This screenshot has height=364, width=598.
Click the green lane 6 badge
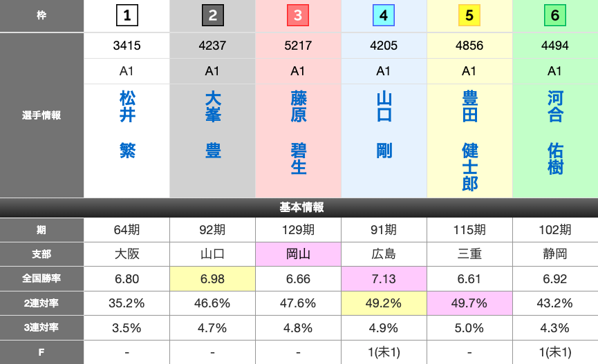[x=554, y=15]
